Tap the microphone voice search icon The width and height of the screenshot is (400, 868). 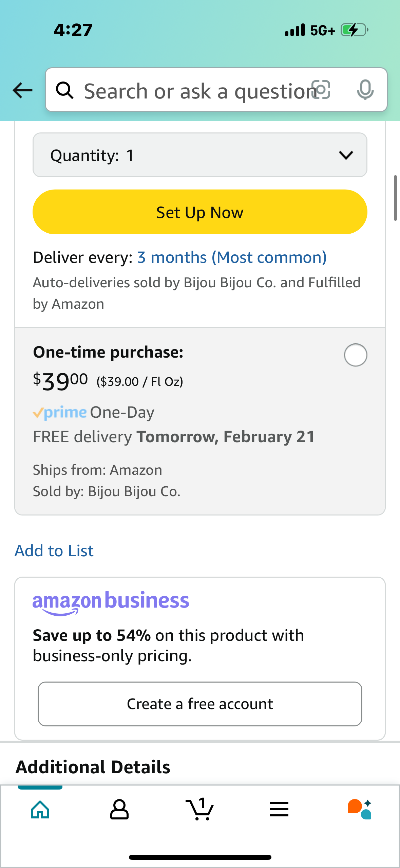coord(365,90)
